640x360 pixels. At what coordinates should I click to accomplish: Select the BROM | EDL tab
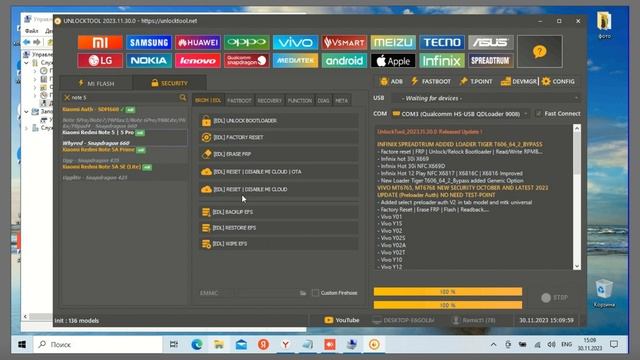pos(208,100)
